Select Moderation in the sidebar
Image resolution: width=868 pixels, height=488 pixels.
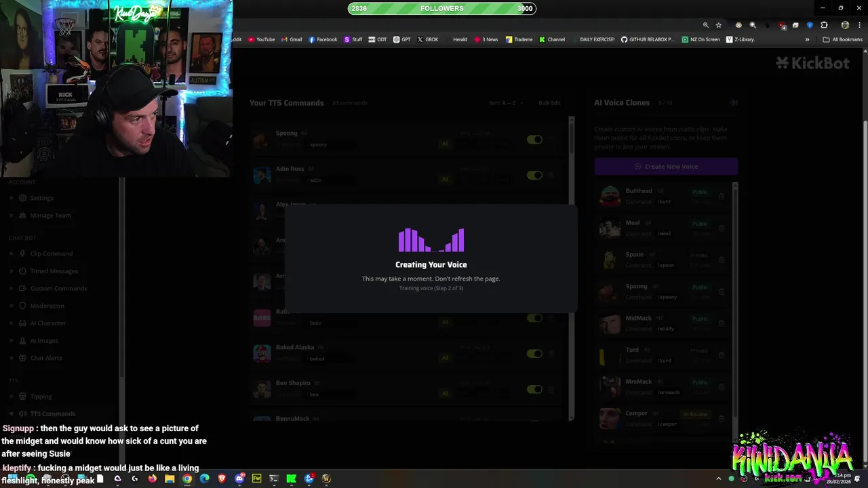pyautogui.click(x=41, y=306)
